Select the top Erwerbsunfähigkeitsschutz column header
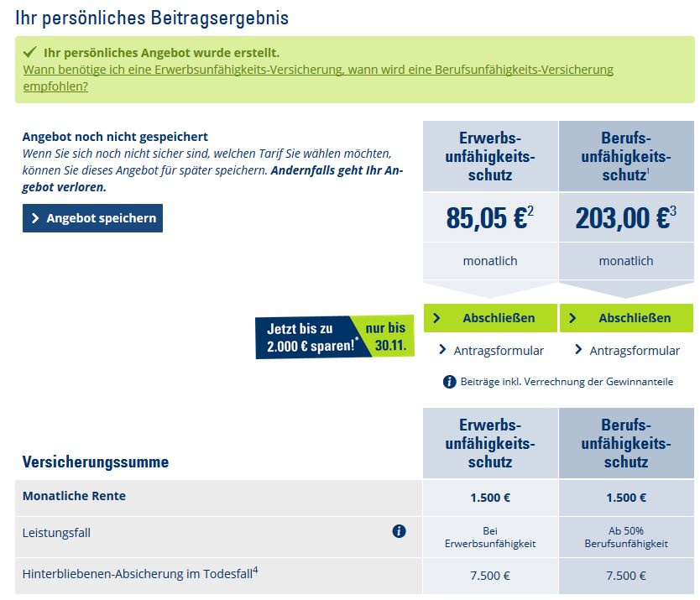This screenshot has height=600, width=700. pyautogui.click(x=490, y=156)
